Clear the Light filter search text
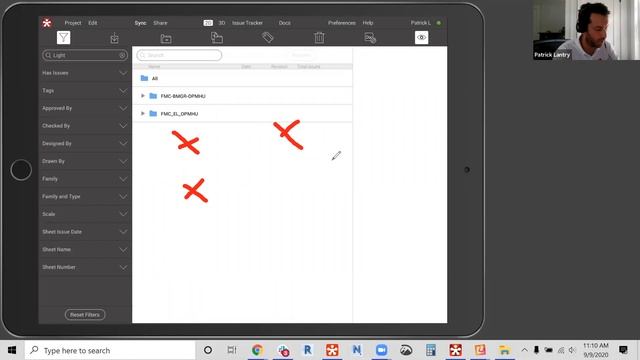Screen dimensions: 640x360 coord(122,55)
